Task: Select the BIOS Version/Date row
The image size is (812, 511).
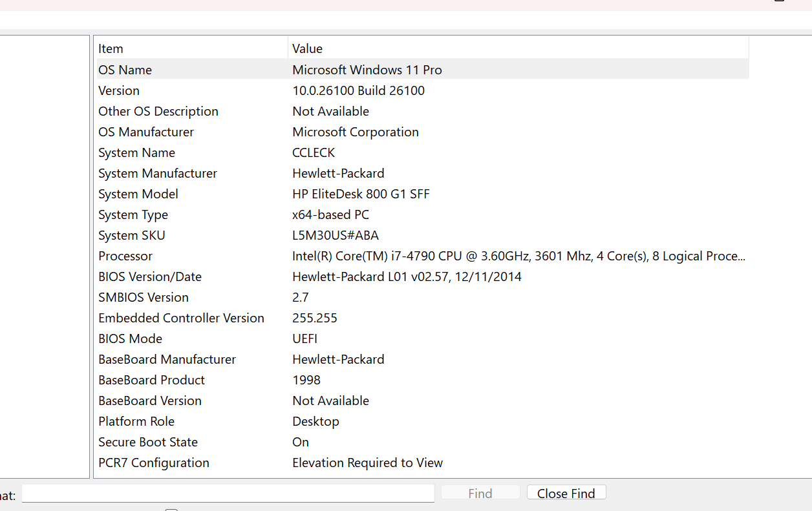Action: 150,276
